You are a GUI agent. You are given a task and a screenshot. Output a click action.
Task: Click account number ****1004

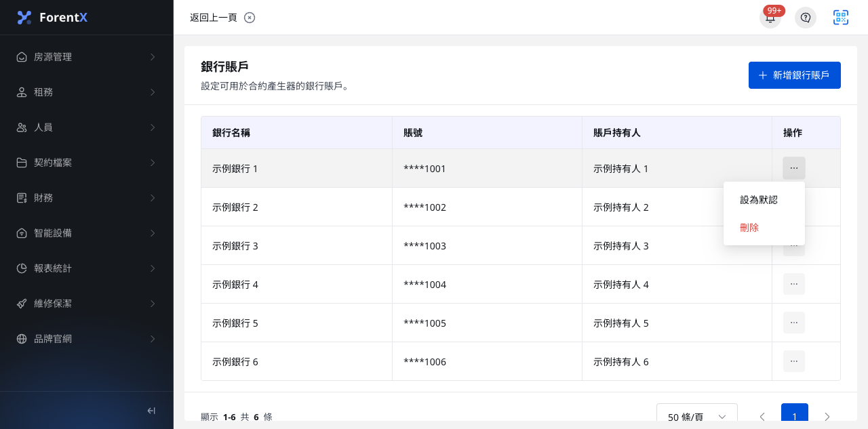coord(425,285)
